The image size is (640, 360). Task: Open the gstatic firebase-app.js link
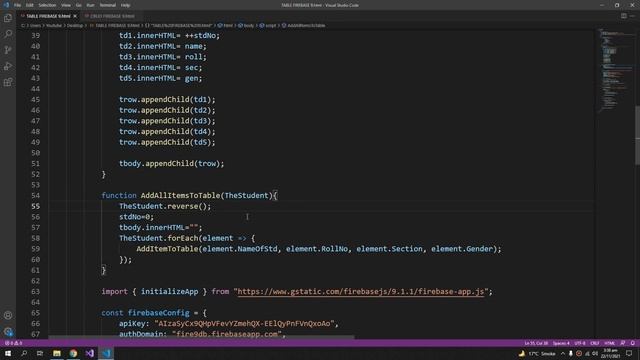point(361,291)
